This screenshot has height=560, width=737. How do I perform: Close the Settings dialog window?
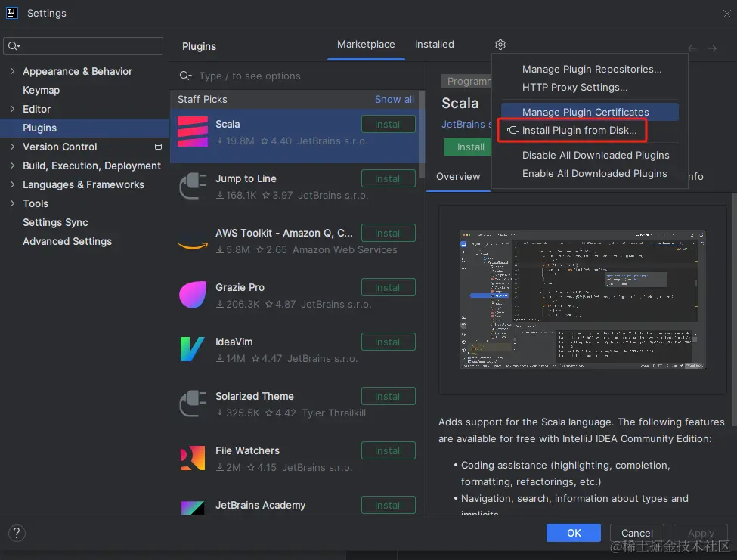(x=726, y=14)
